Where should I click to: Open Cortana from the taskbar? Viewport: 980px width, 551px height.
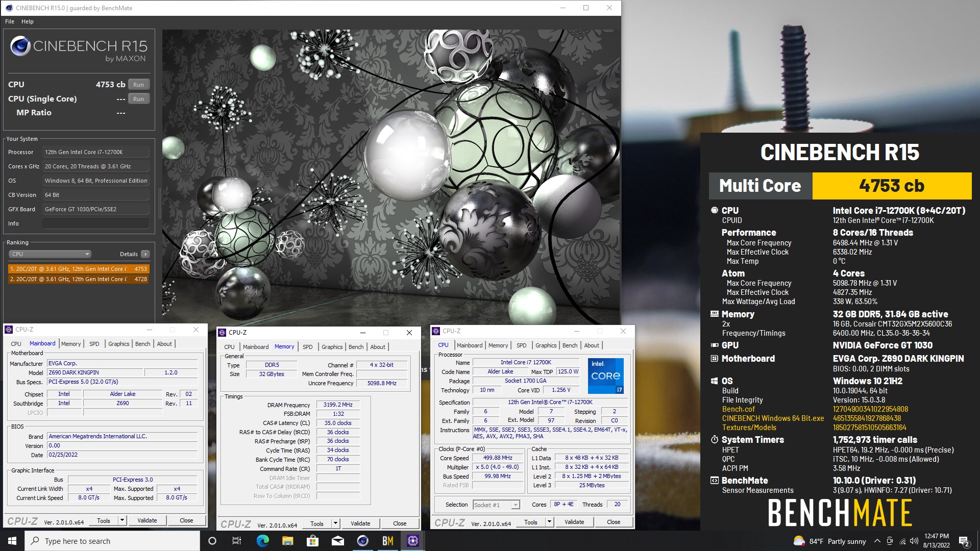[212, 541]
